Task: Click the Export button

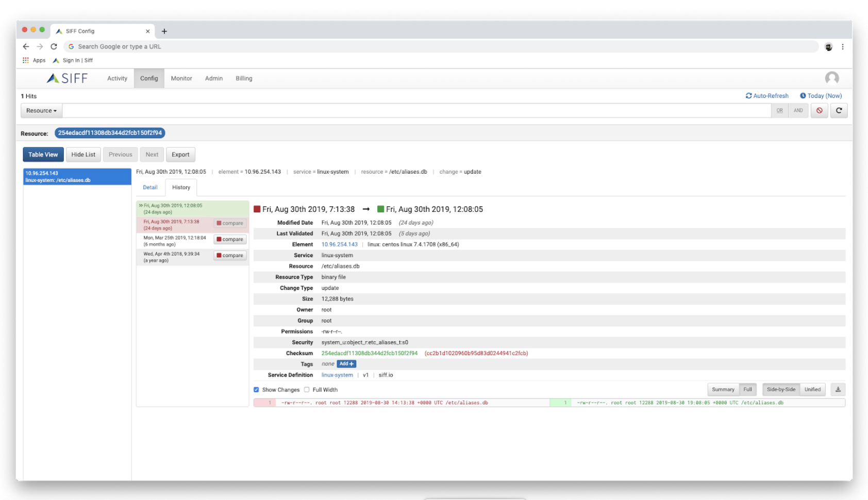Action: (x=180, y=155)
